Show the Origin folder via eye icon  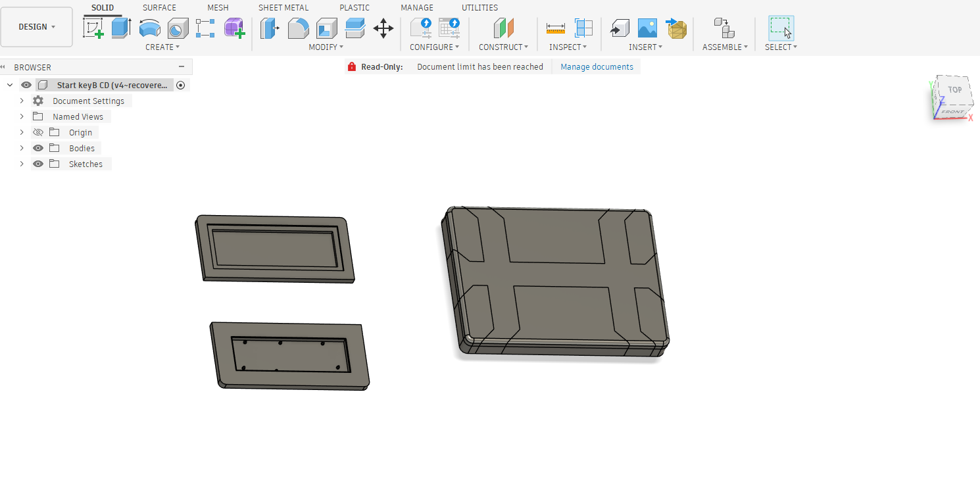coord(38,132)
